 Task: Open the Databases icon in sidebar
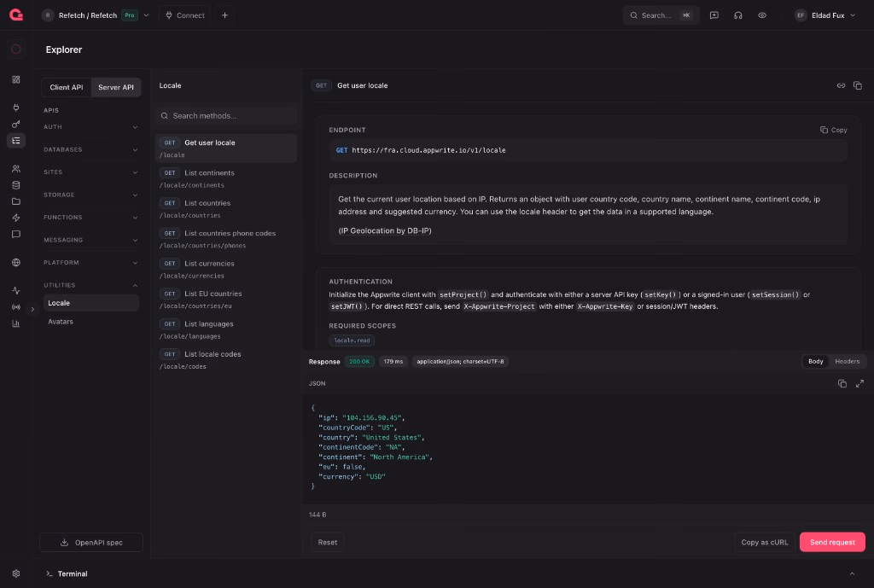(16, 185)
